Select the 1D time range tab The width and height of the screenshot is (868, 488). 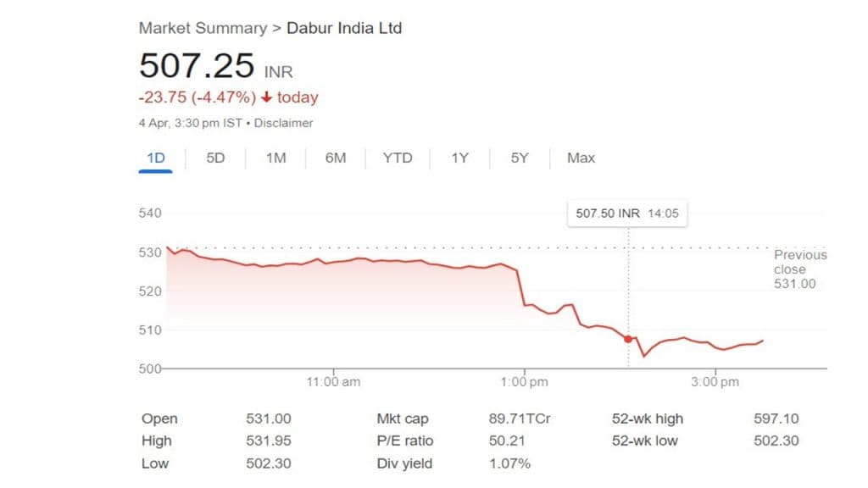[x=155, y=158]
